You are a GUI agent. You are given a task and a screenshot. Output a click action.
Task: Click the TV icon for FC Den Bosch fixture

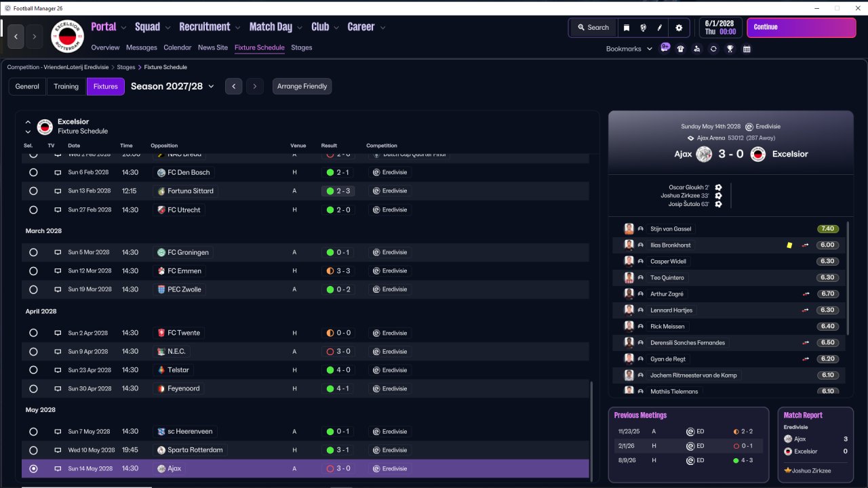[58, 173]
